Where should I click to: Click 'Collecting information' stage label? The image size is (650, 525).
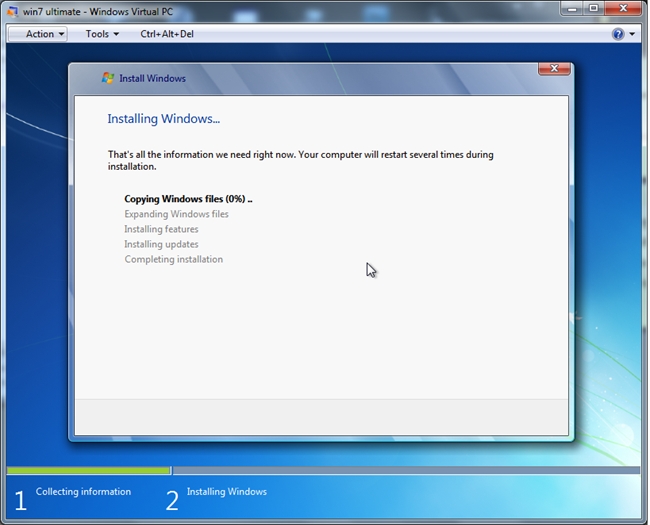tap(83, 491)
